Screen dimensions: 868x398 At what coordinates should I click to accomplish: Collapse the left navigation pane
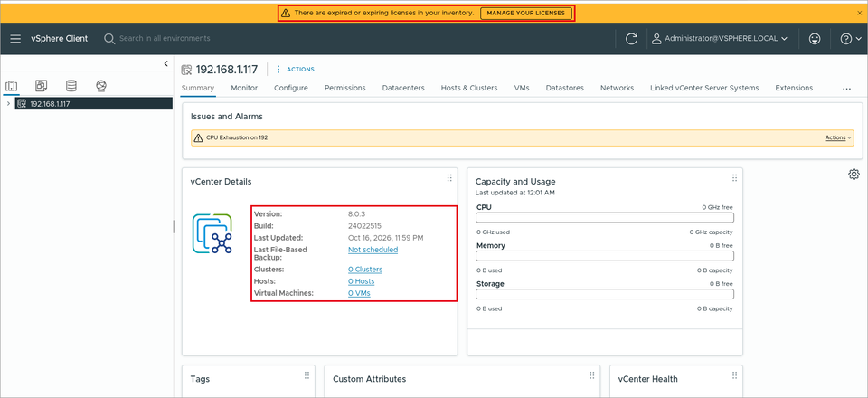pyautogui.click(x=166, y=63)
